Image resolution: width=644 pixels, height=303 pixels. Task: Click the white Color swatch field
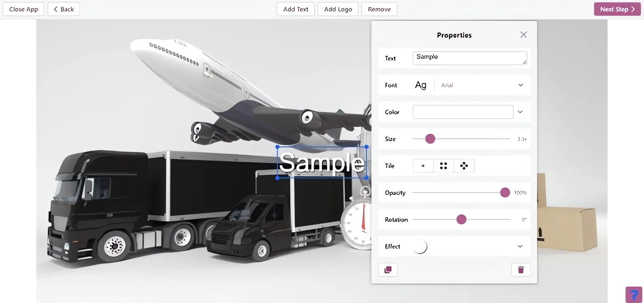tap(463, 112)
